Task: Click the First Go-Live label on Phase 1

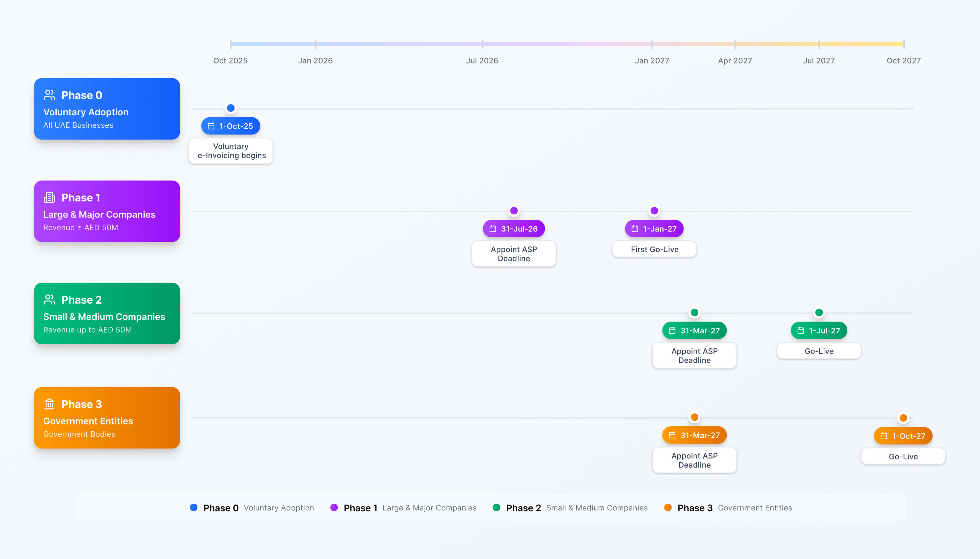Action: 654,249
